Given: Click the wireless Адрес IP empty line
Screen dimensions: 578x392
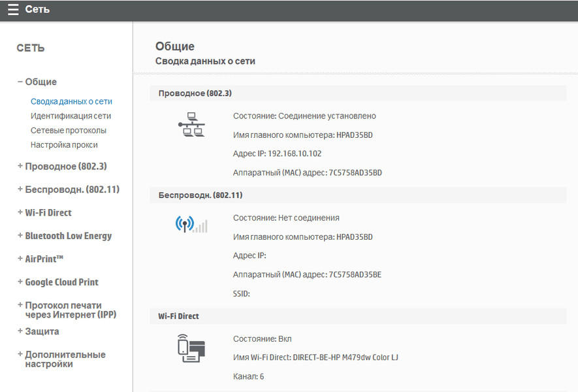Looking at the screenshot, I should (249, 255).
